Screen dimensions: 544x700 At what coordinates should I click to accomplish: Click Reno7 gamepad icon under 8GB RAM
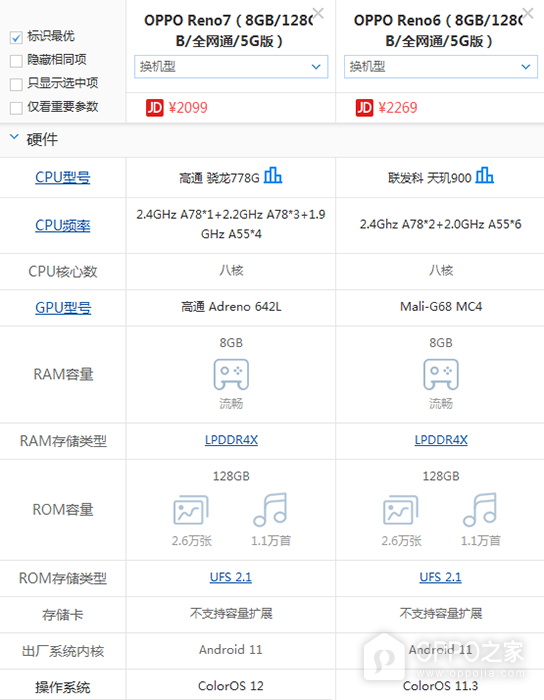231,374
